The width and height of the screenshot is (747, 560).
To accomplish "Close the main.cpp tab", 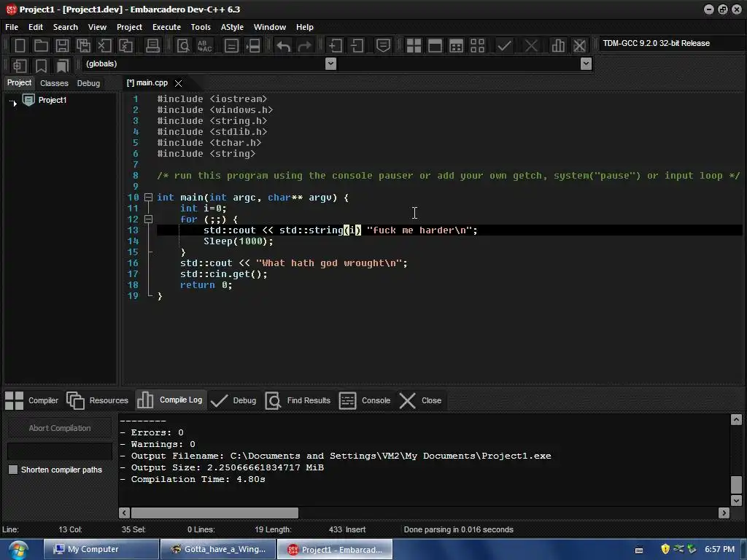I will [178, 83].
